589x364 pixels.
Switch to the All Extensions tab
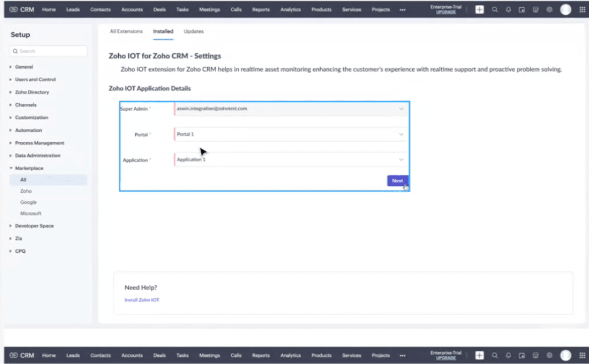[126, 31]
